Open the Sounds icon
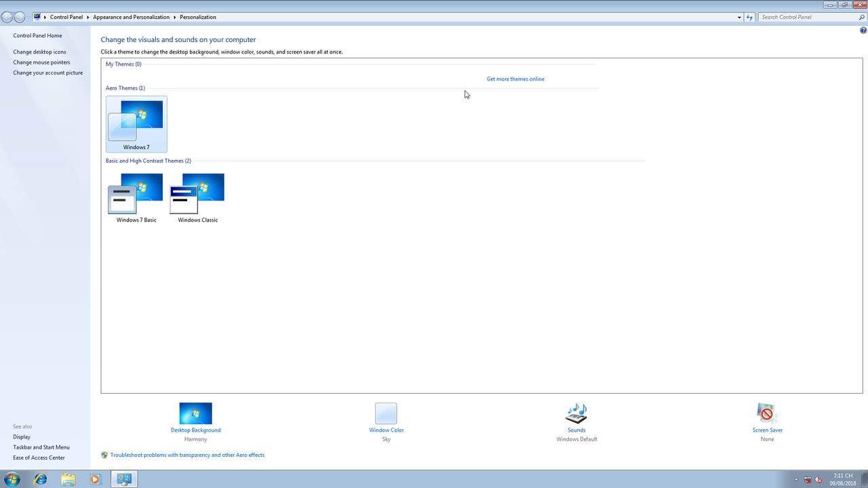 [576, 413]
